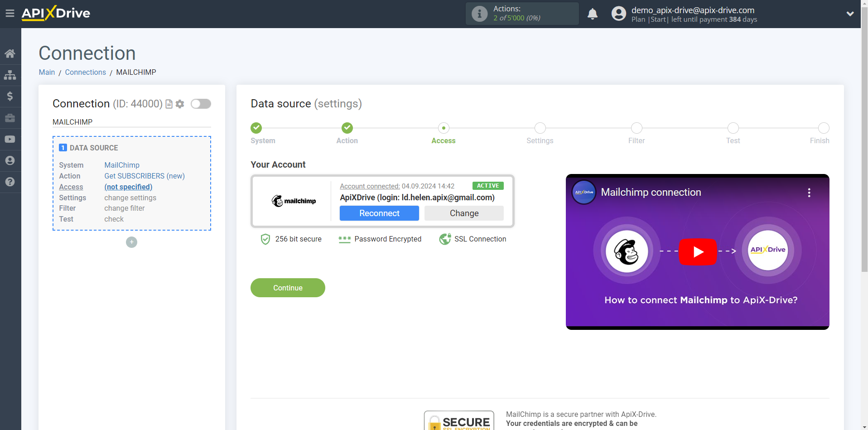This screenshot has width=868, height=430.
Task: Click the ACTIVE status badge
Action: [488, 186]
